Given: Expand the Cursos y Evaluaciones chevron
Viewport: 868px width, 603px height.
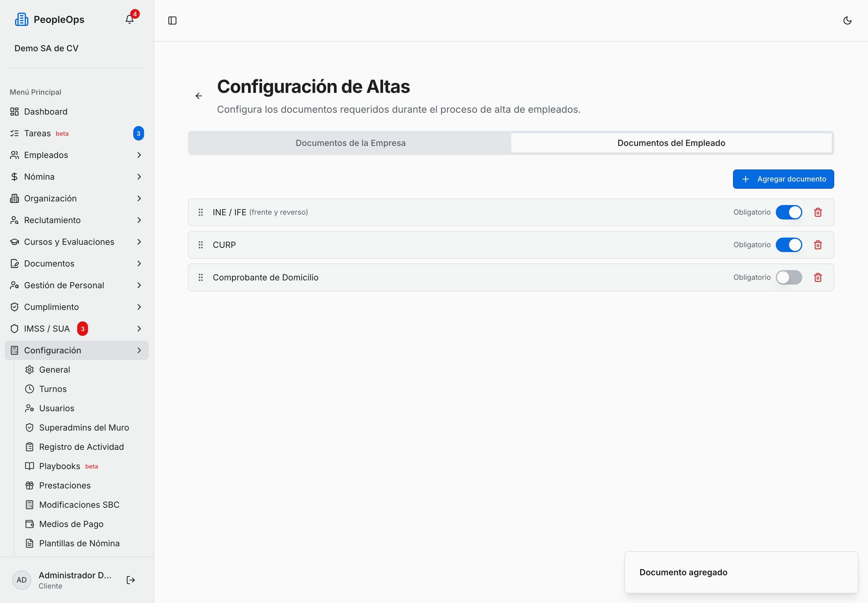Looking at the screenshot, I should tap(139, 242).
